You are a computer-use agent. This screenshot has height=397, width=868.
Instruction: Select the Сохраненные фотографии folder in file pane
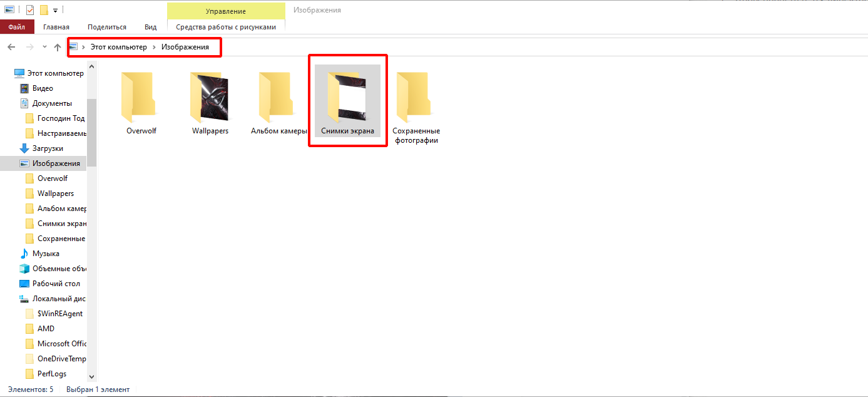click(416, 108)
